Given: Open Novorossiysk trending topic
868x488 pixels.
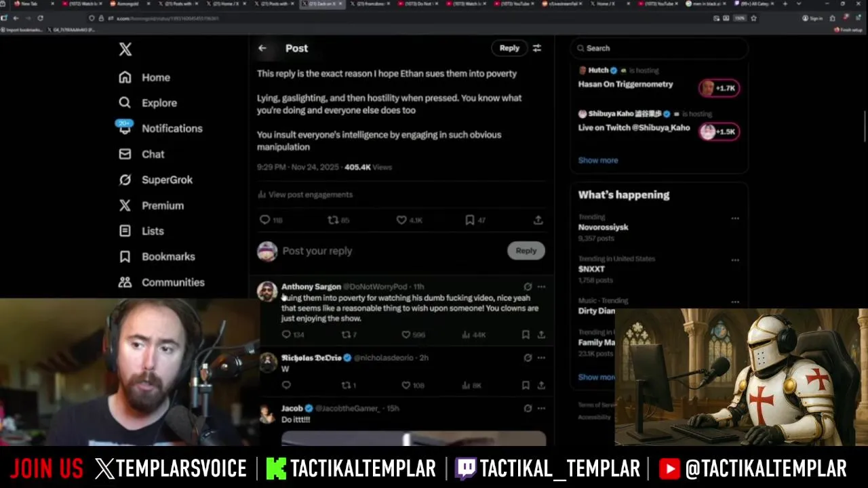Looking at the screenshot, I should 604,227.
